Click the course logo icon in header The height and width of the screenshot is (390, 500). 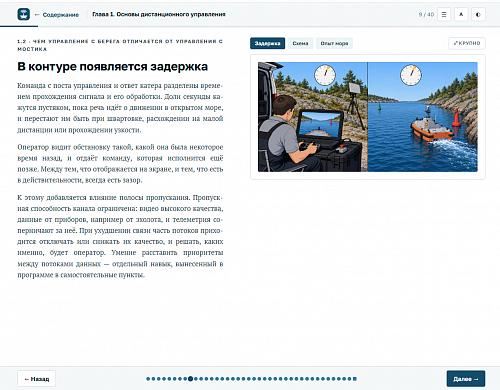click(x=23, y=14)
